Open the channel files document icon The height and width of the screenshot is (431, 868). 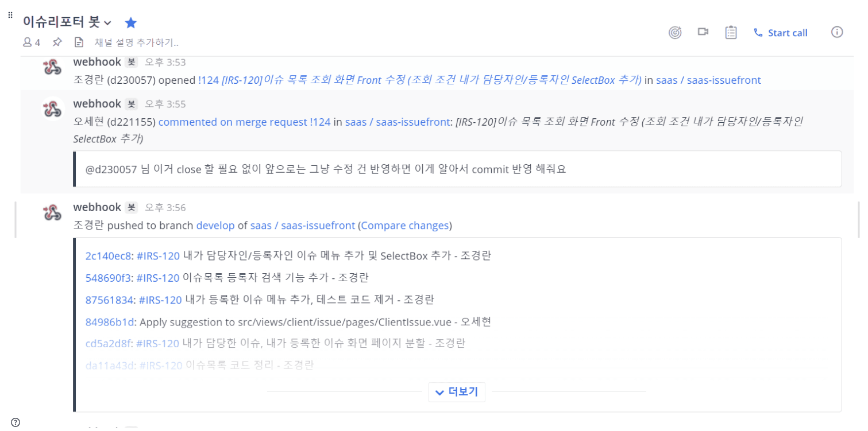point(79,42)
